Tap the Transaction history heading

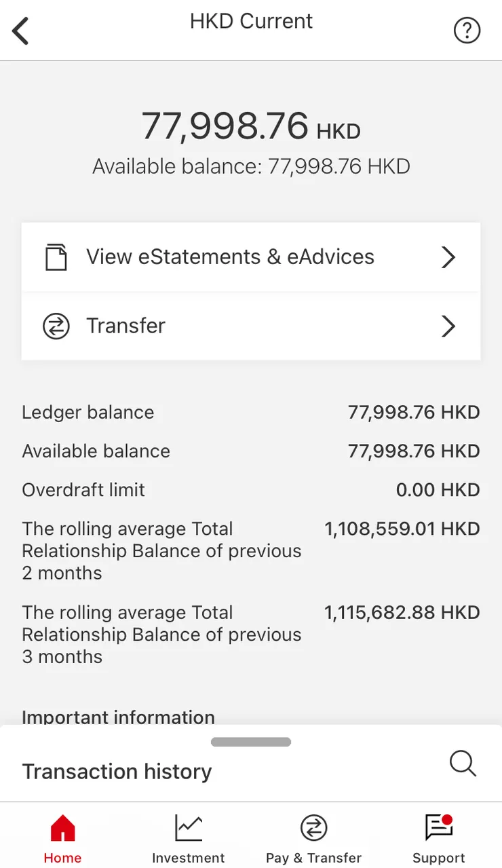coord(117,772)
